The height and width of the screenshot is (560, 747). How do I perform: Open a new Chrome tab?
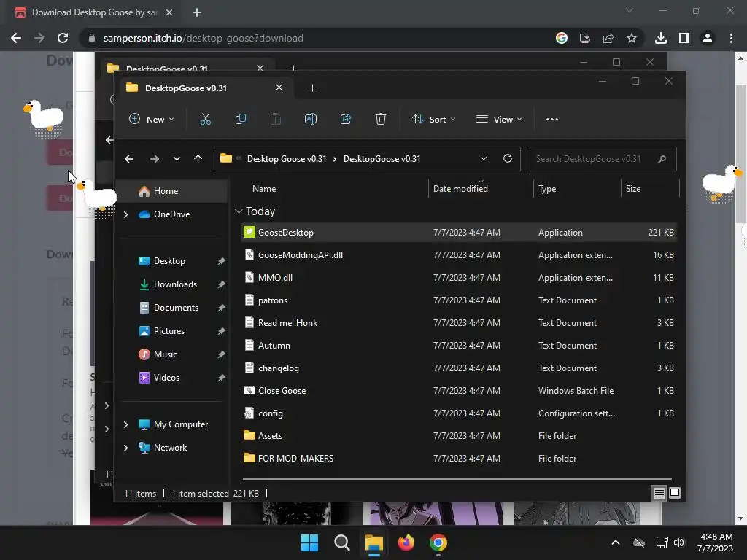(x=197, y=12)
